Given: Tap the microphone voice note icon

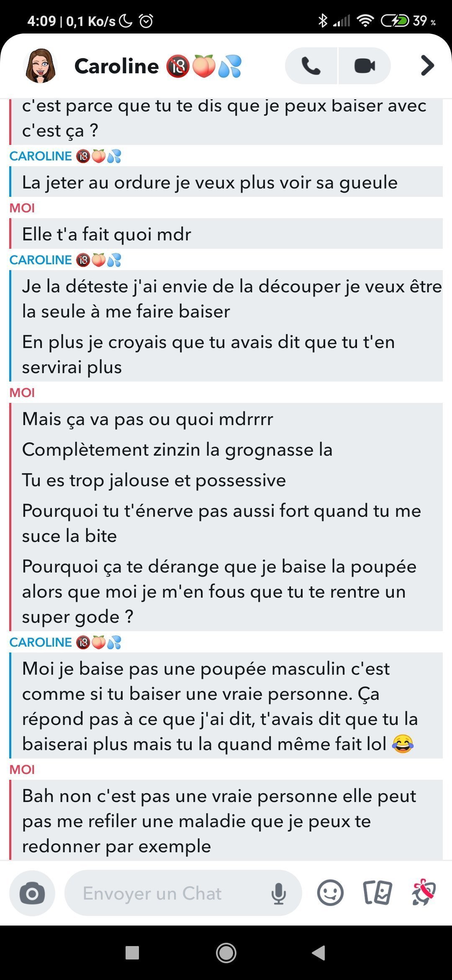Looking at the screenshot, I should (278, 894).
